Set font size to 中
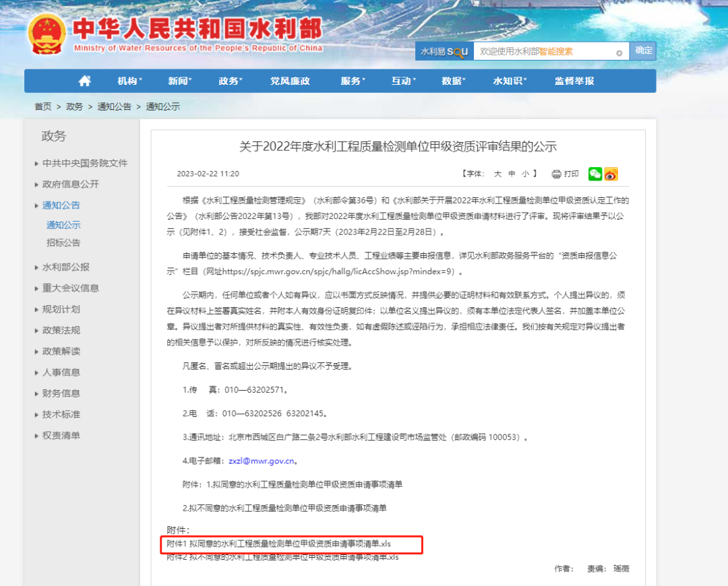 tap(512, 174)
